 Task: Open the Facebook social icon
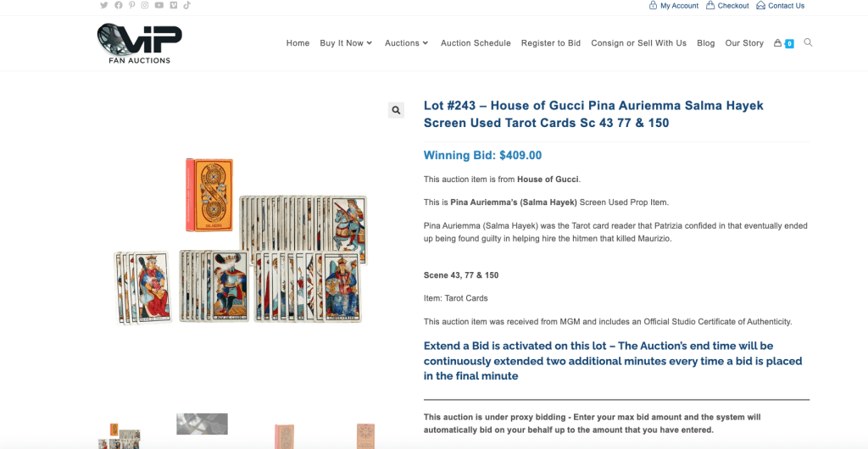(x=118, y=5)
